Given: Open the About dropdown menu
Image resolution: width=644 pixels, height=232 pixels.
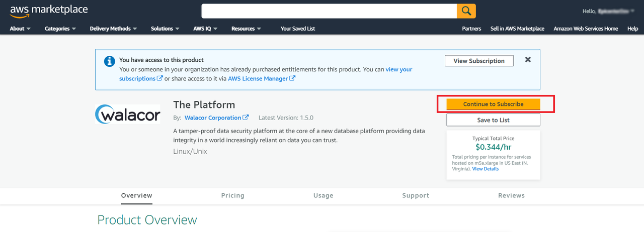Looking at the screenshot, I should (x=20, y=29).
